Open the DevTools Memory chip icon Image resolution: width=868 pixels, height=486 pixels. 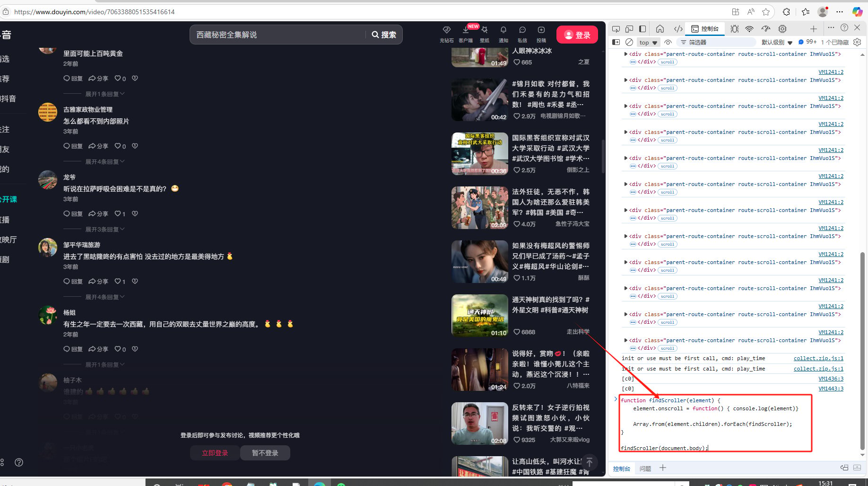pyautogui.click(x=782, y=29)
